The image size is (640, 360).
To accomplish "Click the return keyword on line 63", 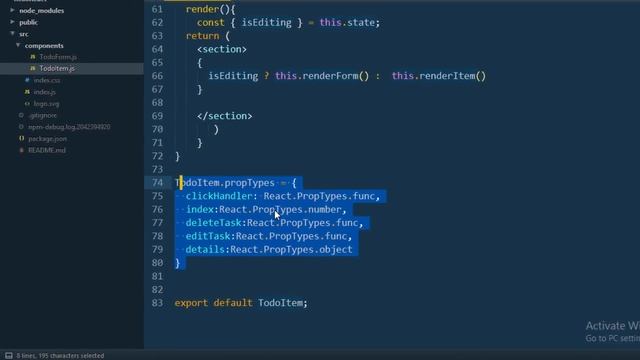I will [202, 36].
